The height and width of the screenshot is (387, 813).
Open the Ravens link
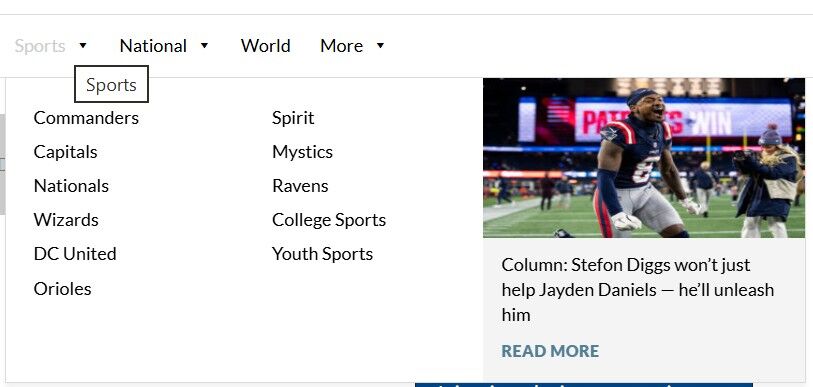click(300, 186)
